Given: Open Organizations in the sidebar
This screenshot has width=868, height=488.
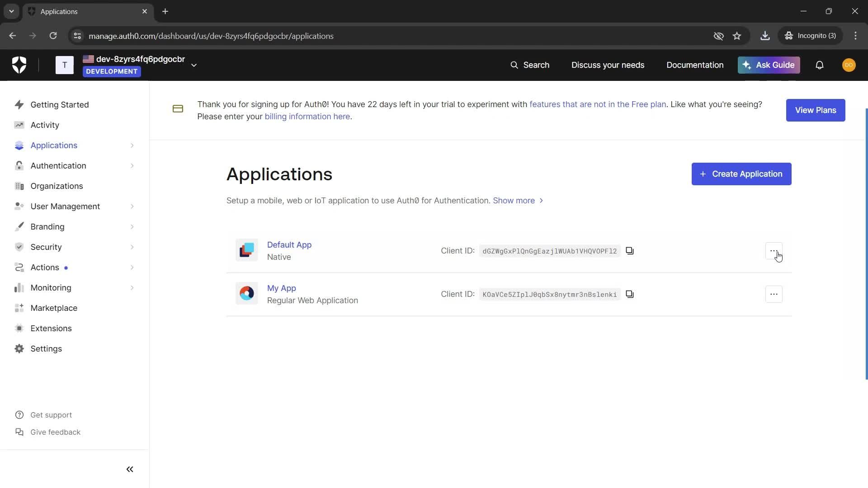Looking at the screenshot, I should point(57,186).
